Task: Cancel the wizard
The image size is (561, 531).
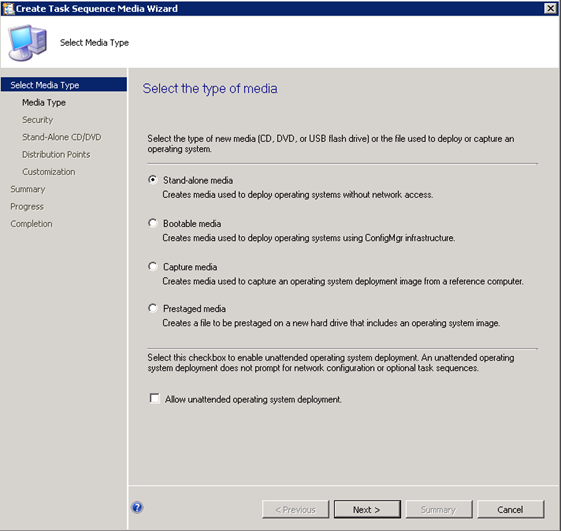Action: 511,509
